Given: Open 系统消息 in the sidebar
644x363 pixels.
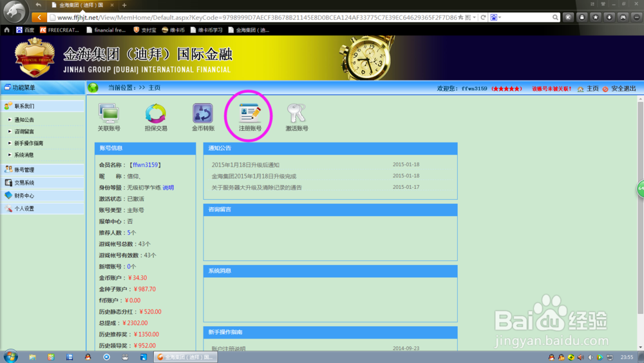Looking at the screenshot, I should (24, 155).
